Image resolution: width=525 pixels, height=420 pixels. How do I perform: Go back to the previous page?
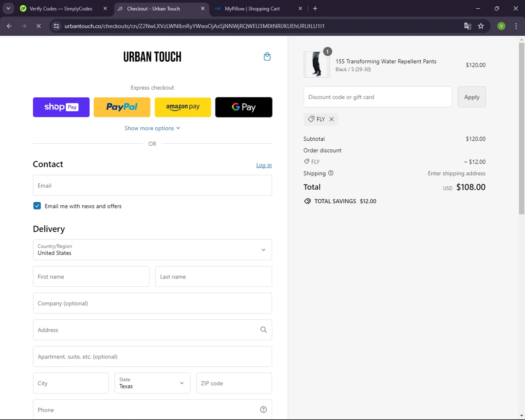coord(9,26)
